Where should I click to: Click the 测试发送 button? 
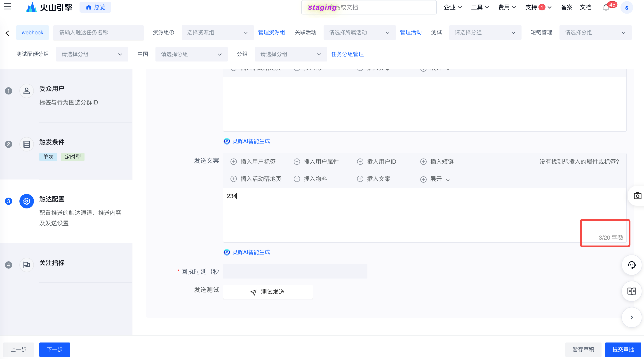coord(268,292)
